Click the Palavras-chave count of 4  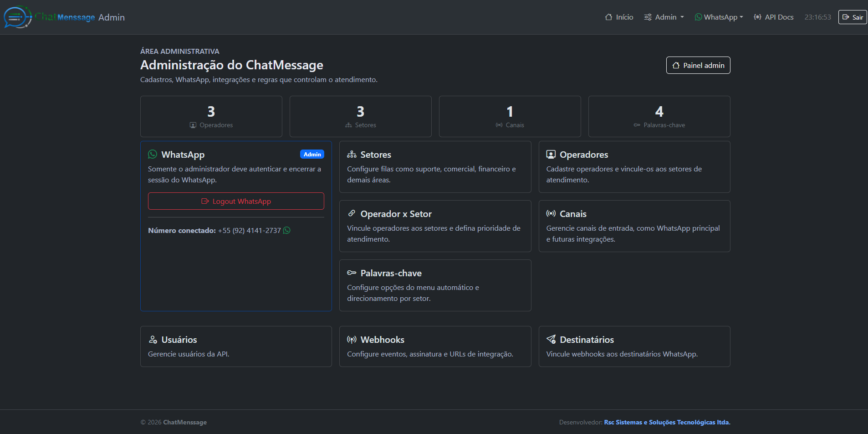point(659,111)
